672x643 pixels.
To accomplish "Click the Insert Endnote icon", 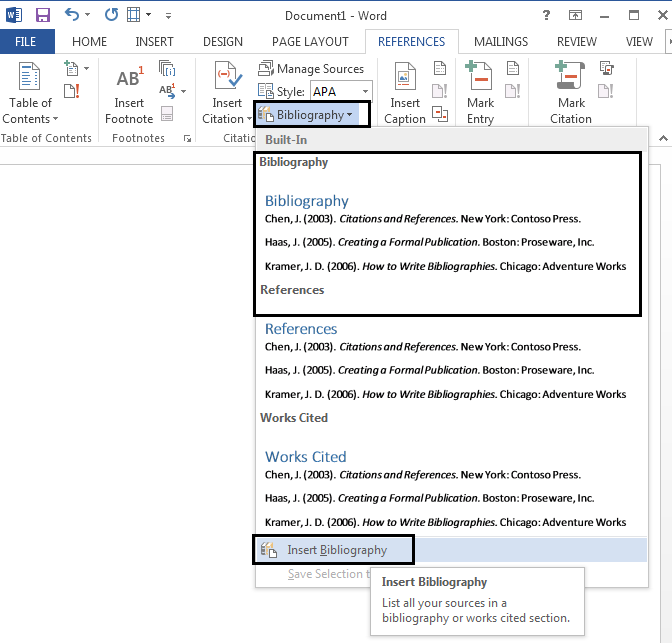I will [x=167, y=69].
